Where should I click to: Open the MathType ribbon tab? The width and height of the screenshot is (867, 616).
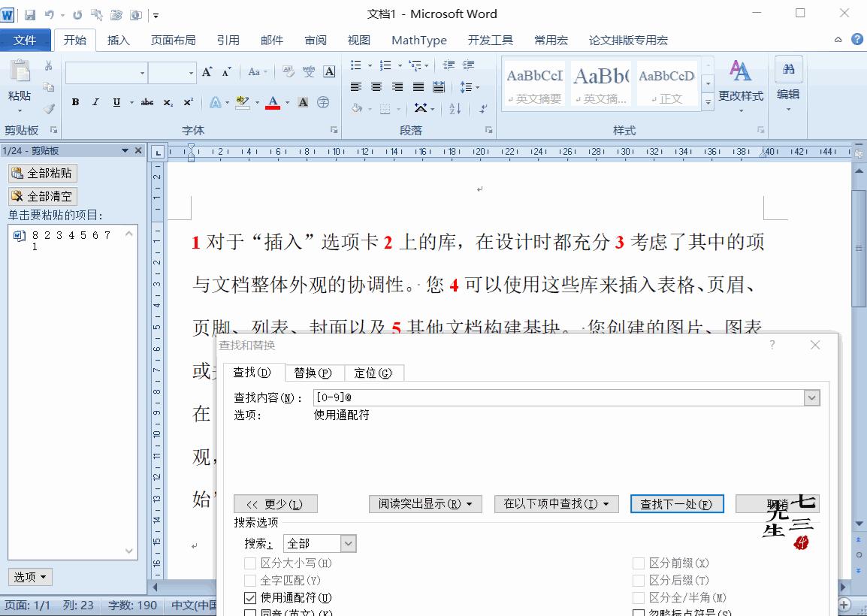(418, 40)
